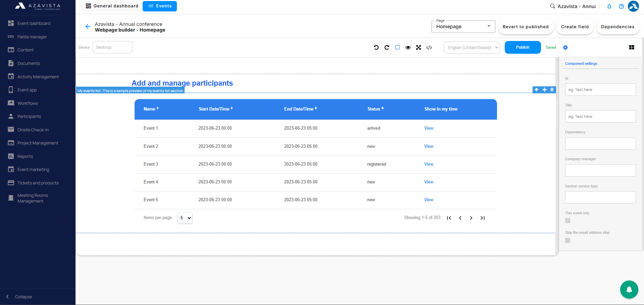Click the Meeting Rooms Management sidebar icon
The image size is (644, 305).
tap(11, 198)
